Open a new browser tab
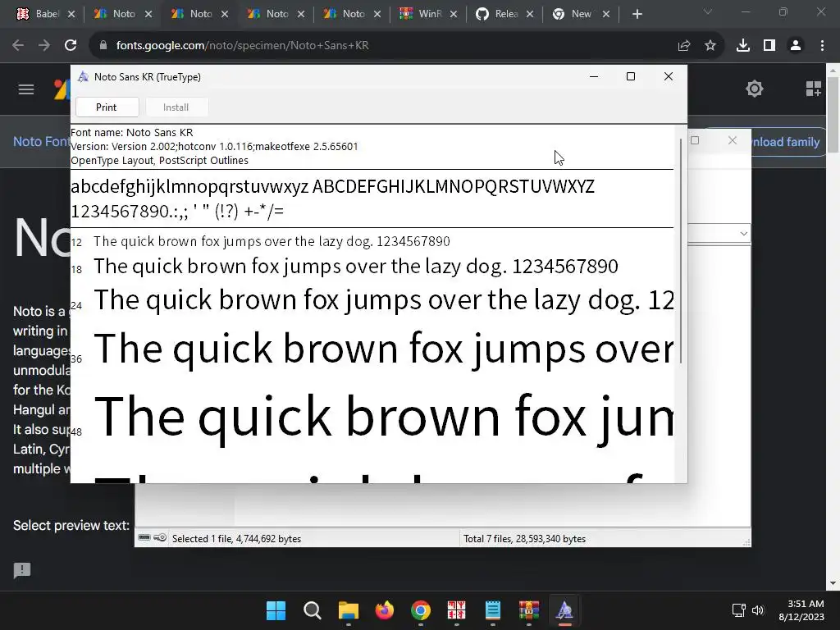Image resolution: width=840 pixels, height=630 pixels. pyautogui.click(x=637, y=15)
